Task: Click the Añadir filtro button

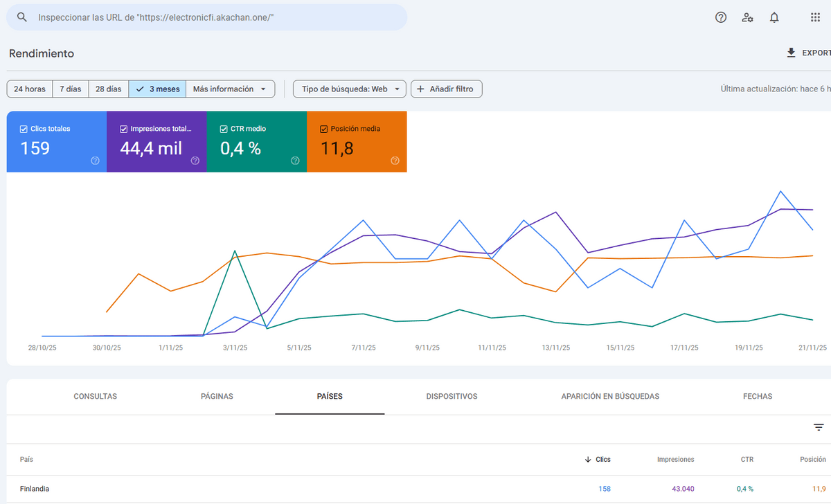Action: point(446,89)
